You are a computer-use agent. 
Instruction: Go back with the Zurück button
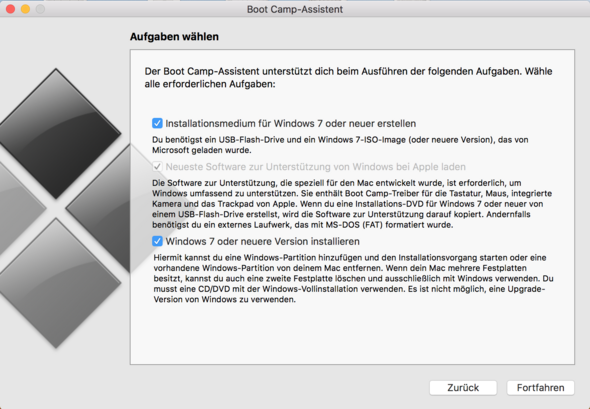[x=463, y=388]
